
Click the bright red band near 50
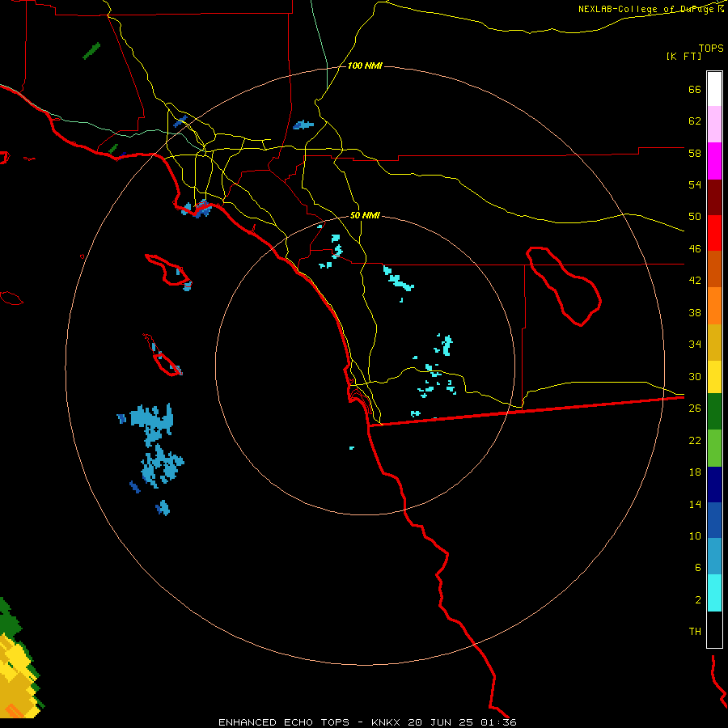pos(714,233)
